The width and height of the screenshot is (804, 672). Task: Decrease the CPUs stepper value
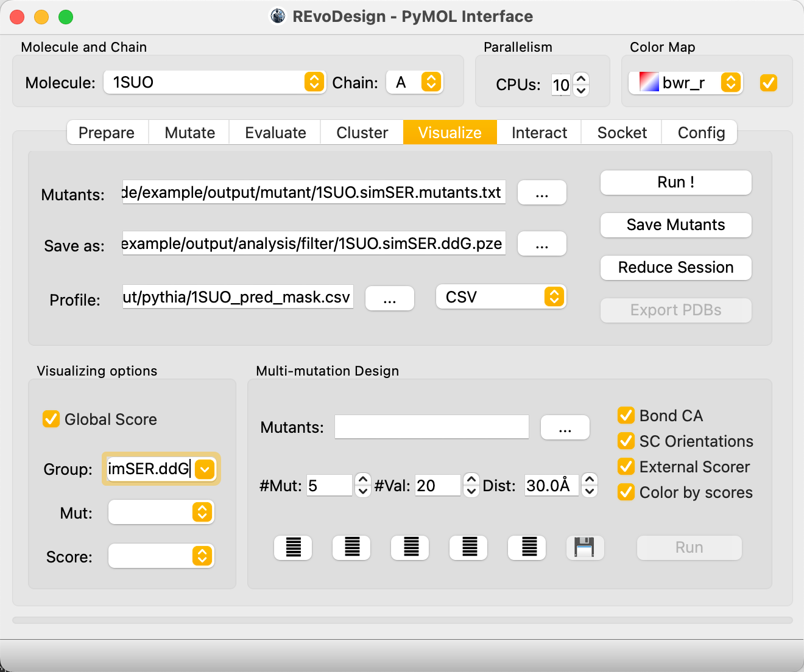click(581, 91)
